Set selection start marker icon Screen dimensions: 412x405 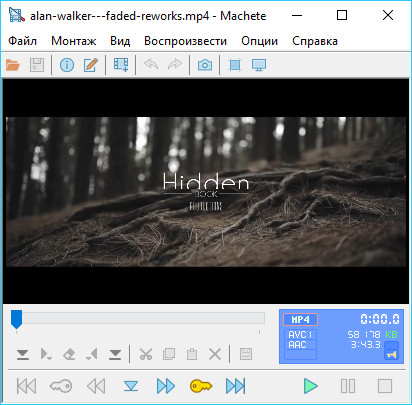[46, 354]
